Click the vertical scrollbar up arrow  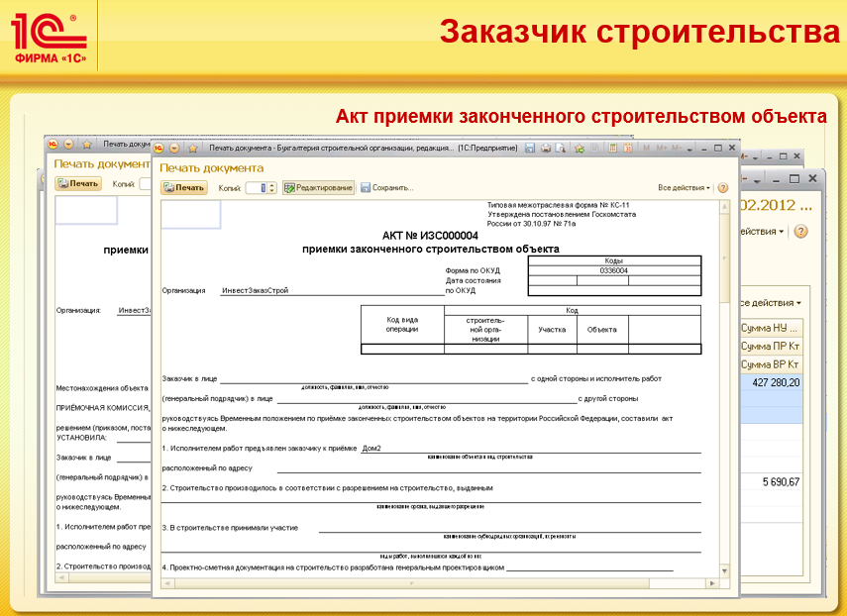tap(724, 207)
